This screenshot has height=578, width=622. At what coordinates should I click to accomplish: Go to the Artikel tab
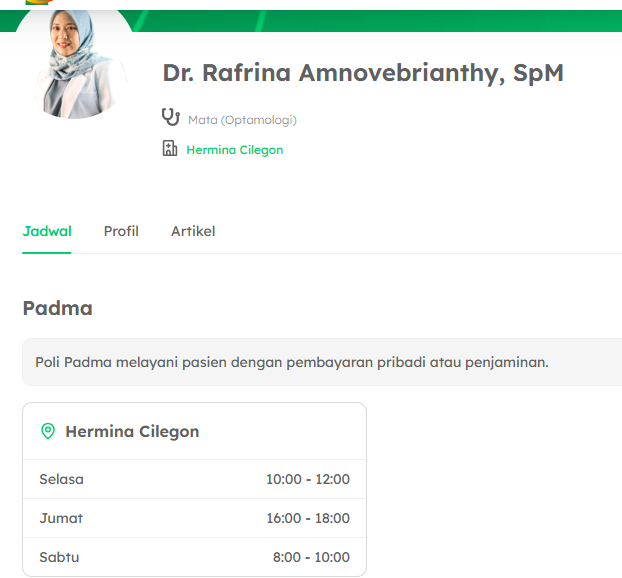click(193, 231)
